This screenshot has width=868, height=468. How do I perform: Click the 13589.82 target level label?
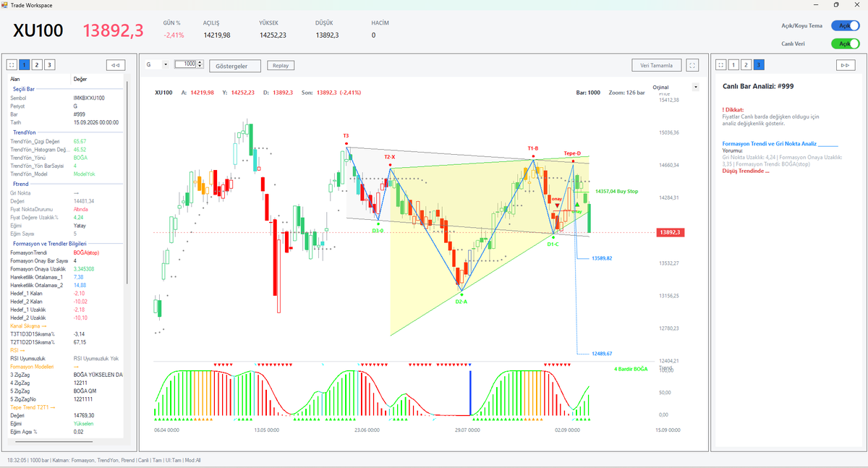click(x=602, y=258)
